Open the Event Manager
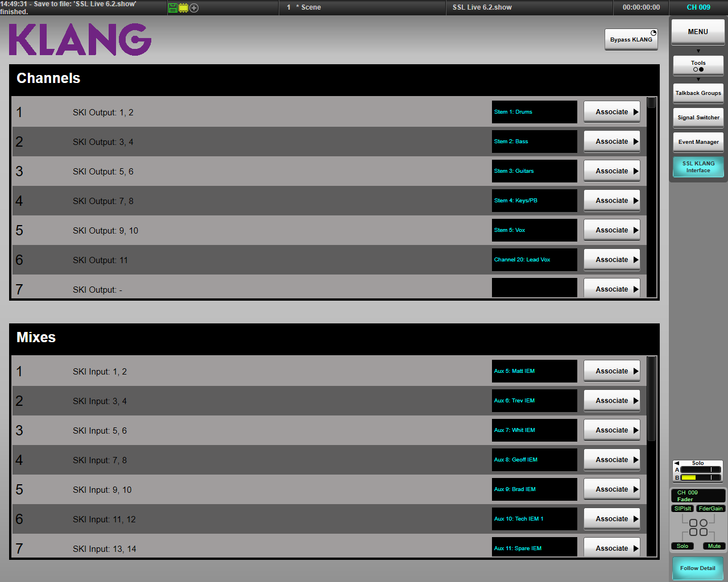 click(698, 142)
